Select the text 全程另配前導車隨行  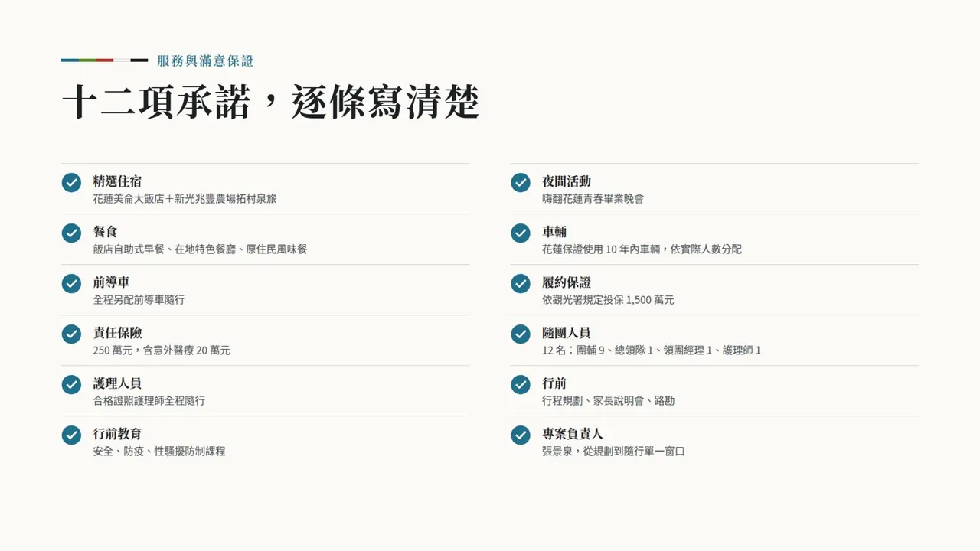point(139,300)
